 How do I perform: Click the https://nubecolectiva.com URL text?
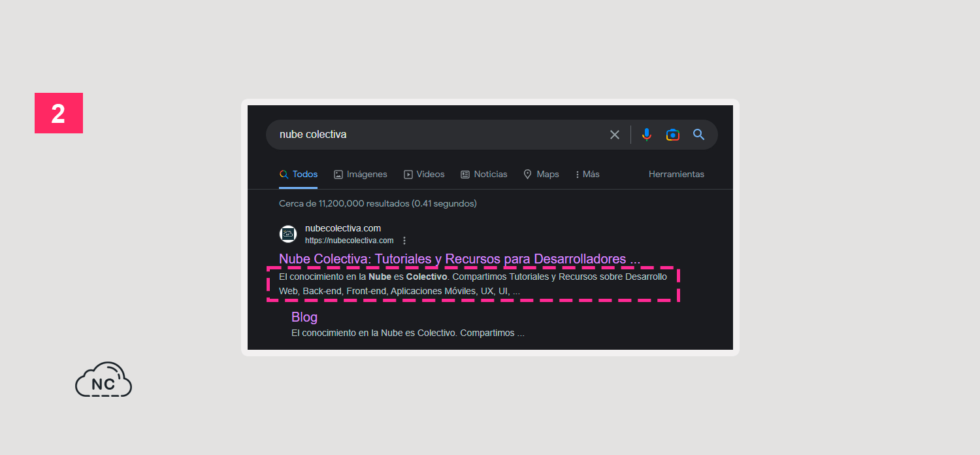[350, 241]
